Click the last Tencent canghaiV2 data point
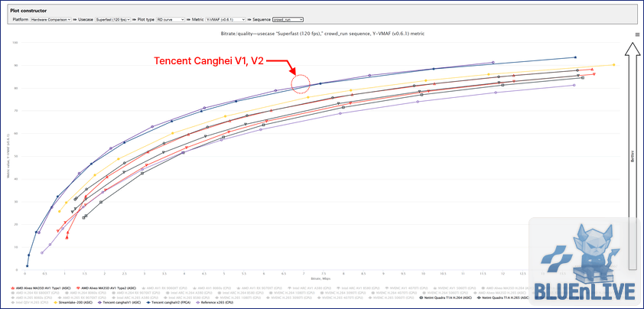The width and height of the screenshot is (644, 309). [x=575, y=57]
